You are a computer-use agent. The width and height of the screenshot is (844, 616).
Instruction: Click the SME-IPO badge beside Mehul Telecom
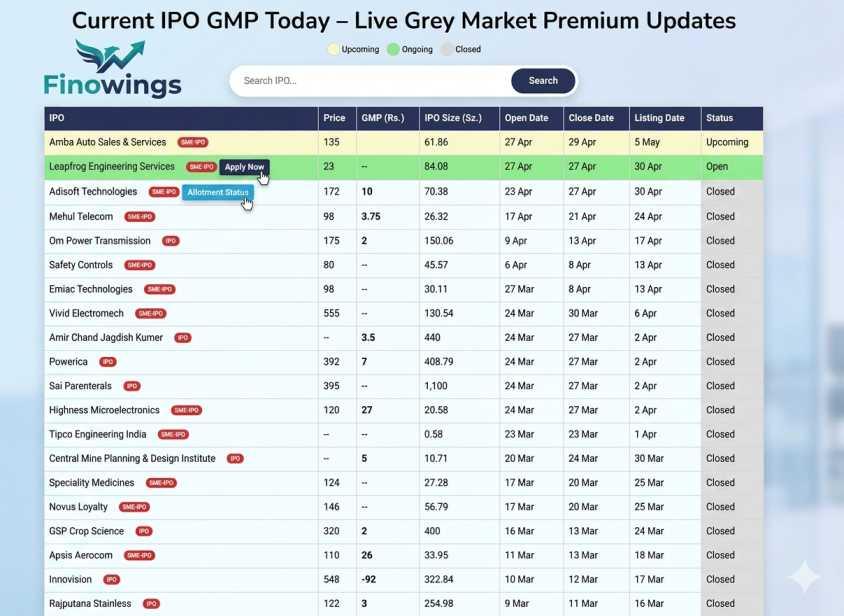[x=140, y=217]
